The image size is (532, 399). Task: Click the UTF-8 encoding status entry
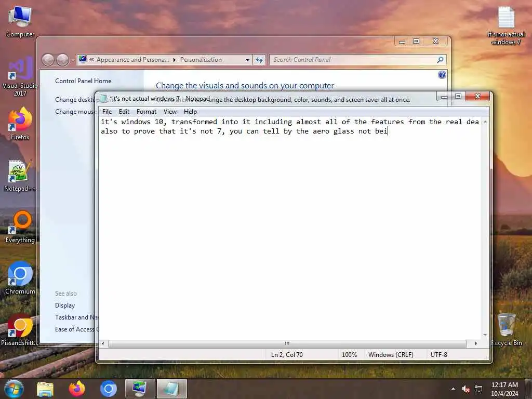pyautogui.click(x=438, y=354)
